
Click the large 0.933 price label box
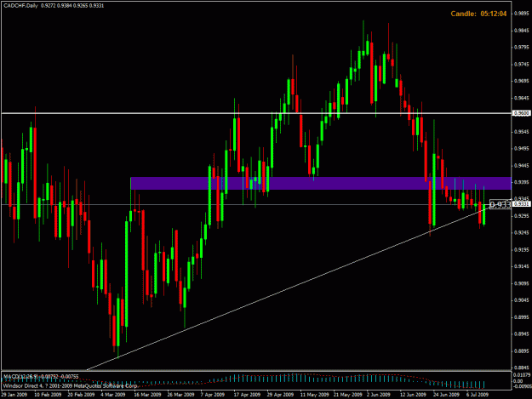[x=501, y=204]
